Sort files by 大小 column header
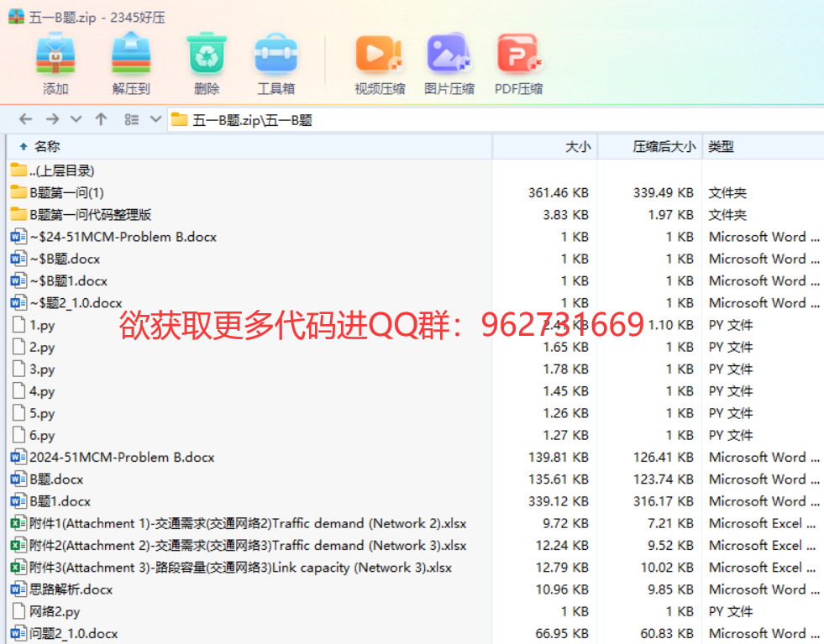Viewport: 824px width, 644px height. [x=577, y=147]
